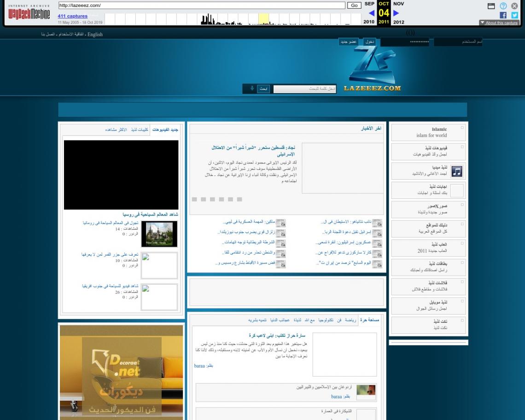The width and height of the screenshot is (525, 420).
Task: Click the newspaper icon beside فض مسيرة الأقباط headline
Action: click(280, 264)
